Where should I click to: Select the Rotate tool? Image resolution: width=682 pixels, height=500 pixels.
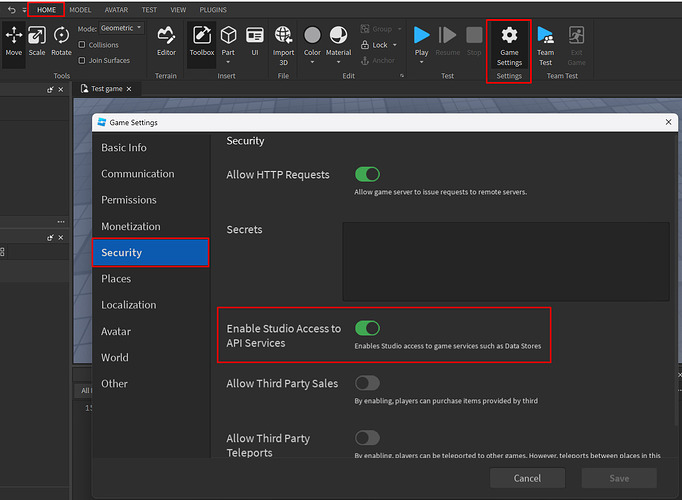[x=62, y=41]
